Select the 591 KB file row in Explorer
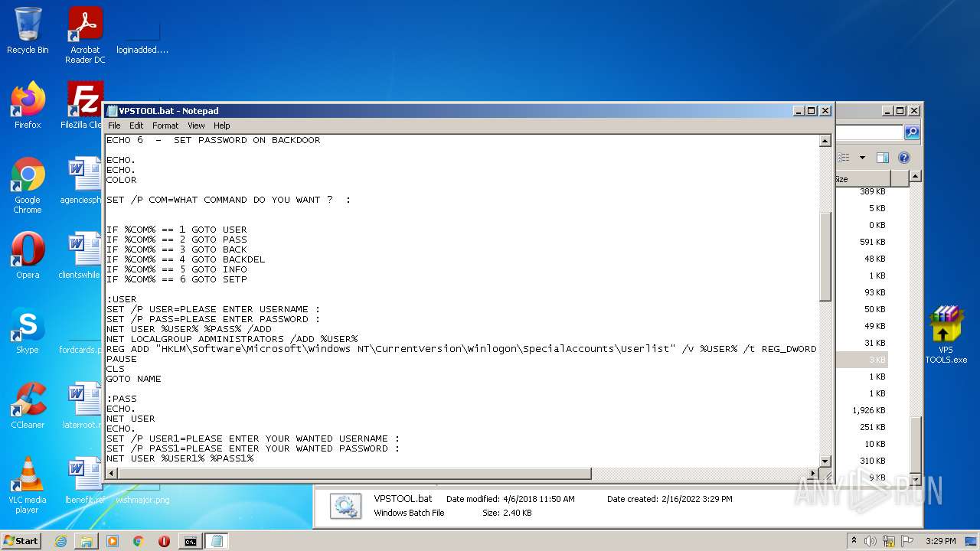The image size is (980, 551). 861,242
